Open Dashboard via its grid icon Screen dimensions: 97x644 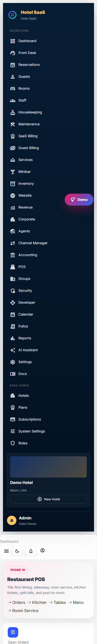click(13, 41)
